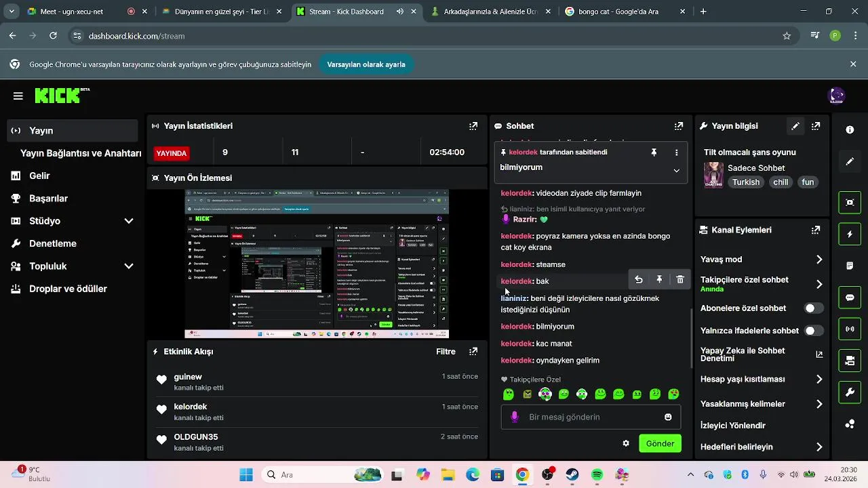Enable Yalnızca ifadelerle sohbet switch
Viewport: 868px width, 488px height.
(814, 331)
